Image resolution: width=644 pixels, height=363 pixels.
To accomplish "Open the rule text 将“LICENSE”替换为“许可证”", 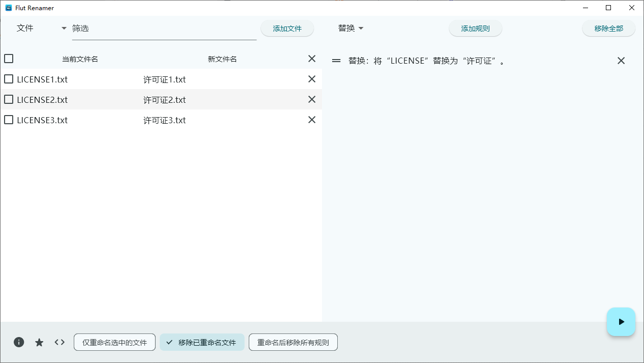I will pos(427,61).
